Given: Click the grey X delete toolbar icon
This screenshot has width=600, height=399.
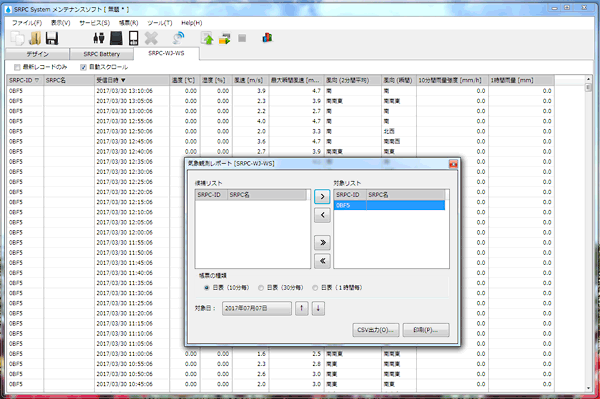Looking at the screenshot, I should tap(151, 38).
